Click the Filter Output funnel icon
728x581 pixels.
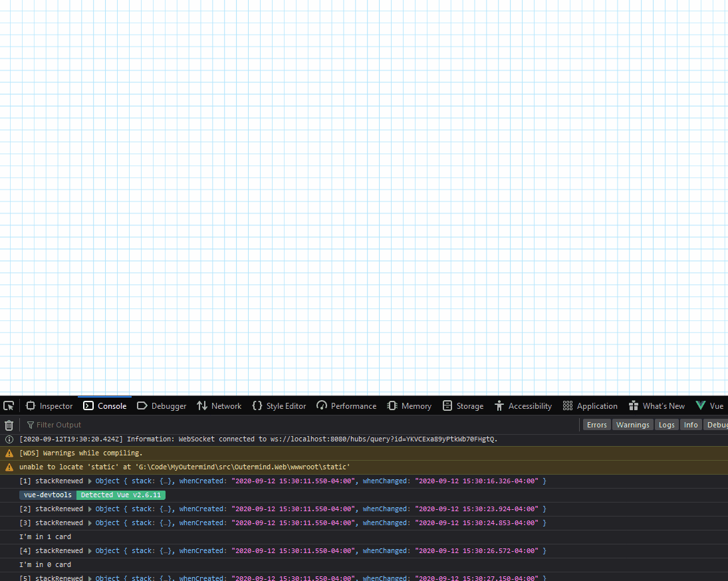(x=31, y=425)
